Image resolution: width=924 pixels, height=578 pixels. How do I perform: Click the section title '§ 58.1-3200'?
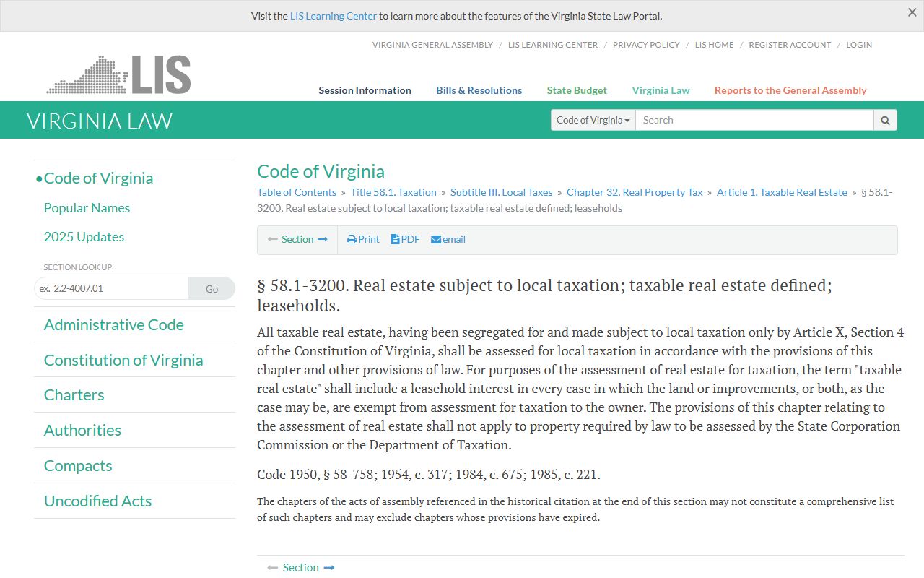pyautogui.click(x=302, y=285)
